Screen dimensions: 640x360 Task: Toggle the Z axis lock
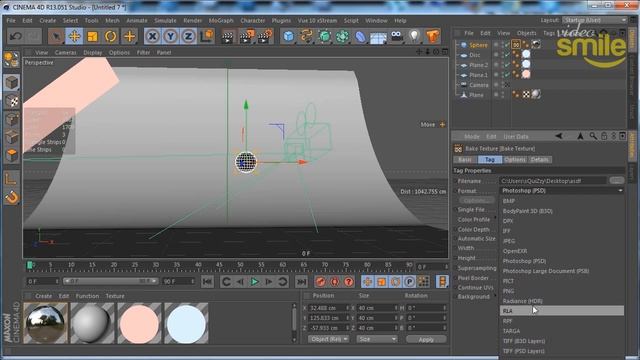pyautogui.click(x=188, y=36)
